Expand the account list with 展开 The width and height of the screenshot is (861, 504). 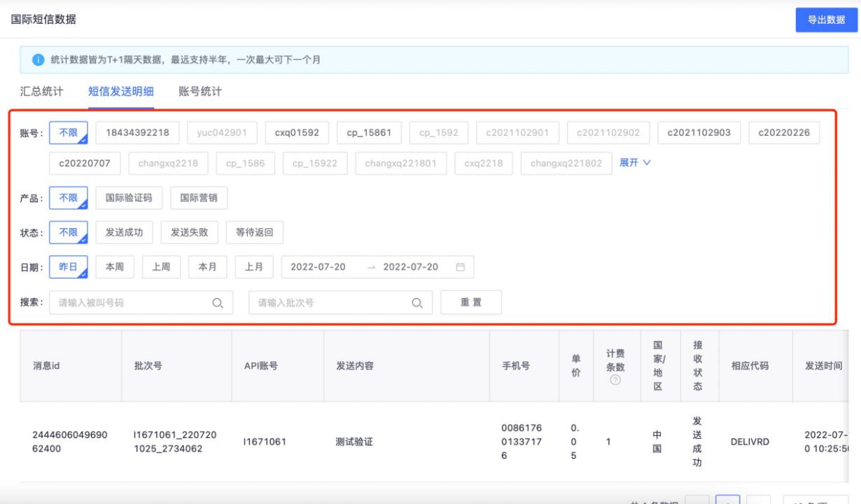(635, 162)
